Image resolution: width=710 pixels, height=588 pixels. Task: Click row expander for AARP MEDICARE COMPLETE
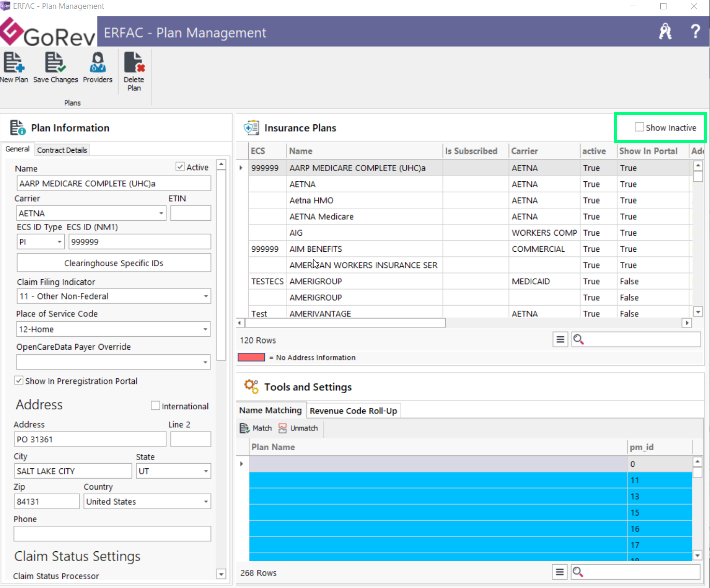[241, 168]
